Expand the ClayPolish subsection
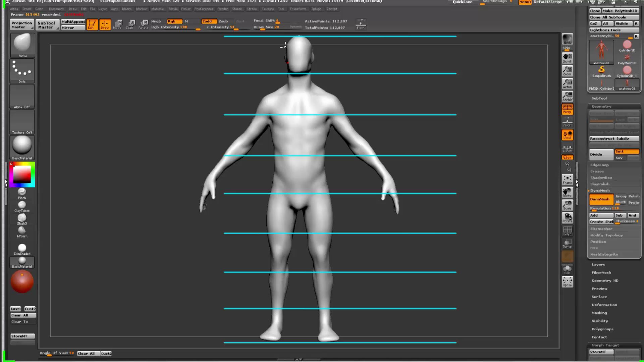This screenshot has width=644, height=362. 600,184
